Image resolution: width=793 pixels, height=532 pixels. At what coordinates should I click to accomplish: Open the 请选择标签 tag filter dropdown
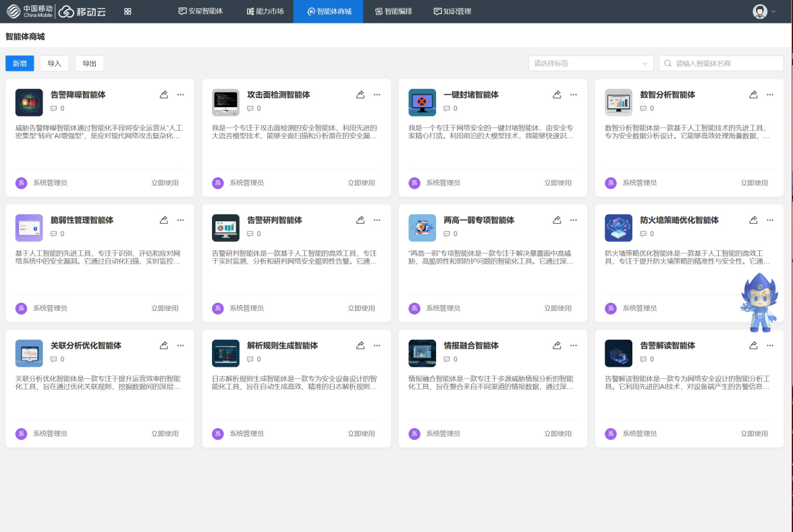(591, 62)
